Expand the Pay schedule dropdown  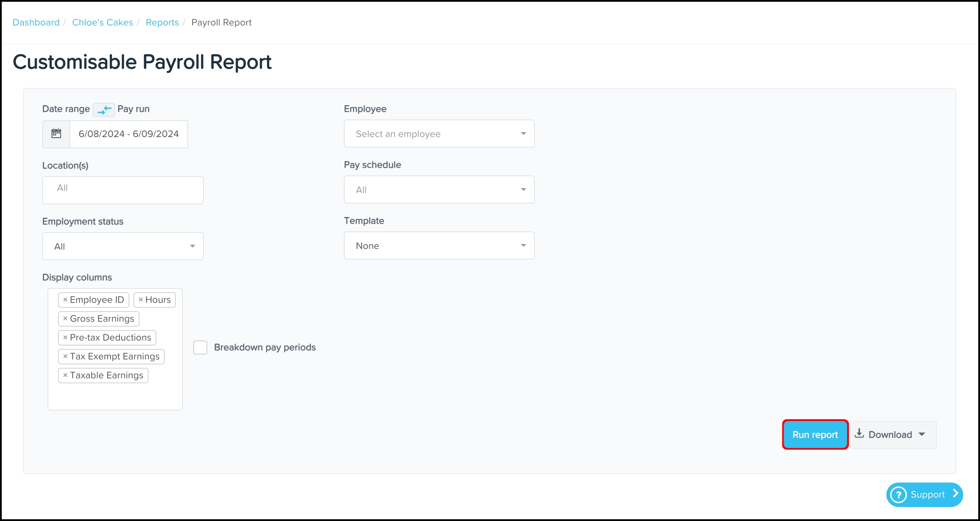click(x=439, y=190)
